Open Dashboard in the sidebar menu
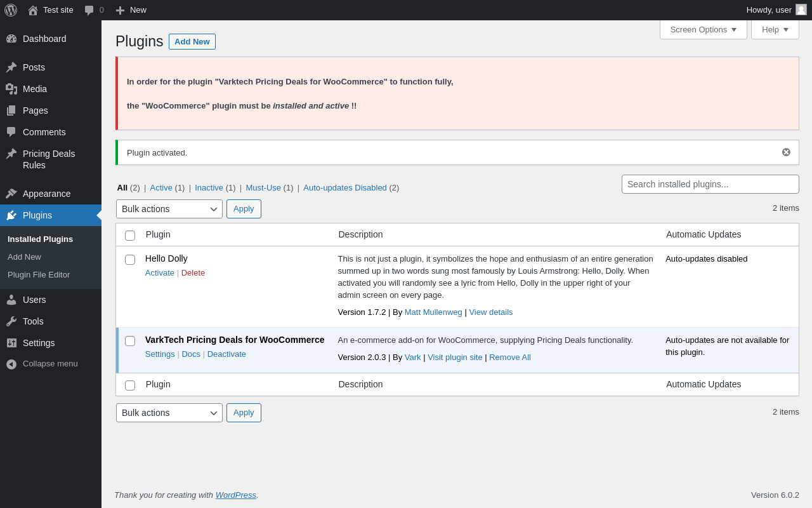The image size is (812, 508). pyautogui.click(x=51, y=39)
